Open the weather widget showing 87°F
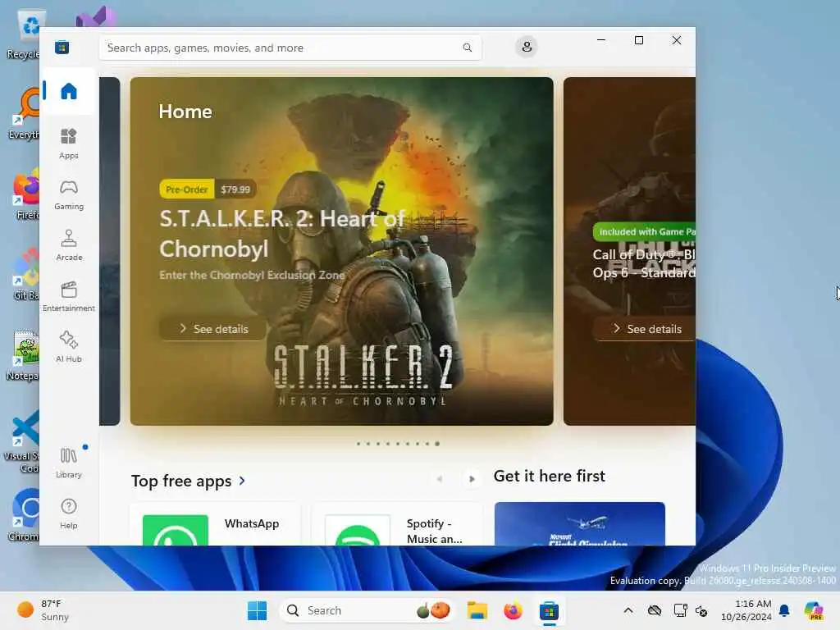 (x=43, y=610)
